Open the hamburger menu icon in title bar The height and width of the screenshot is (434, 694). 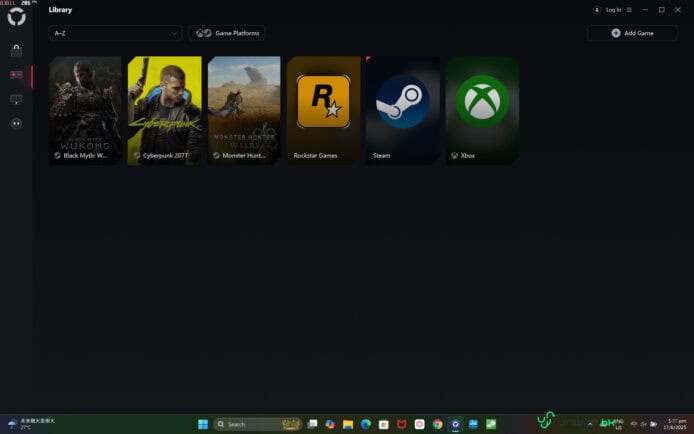(629, 10)
